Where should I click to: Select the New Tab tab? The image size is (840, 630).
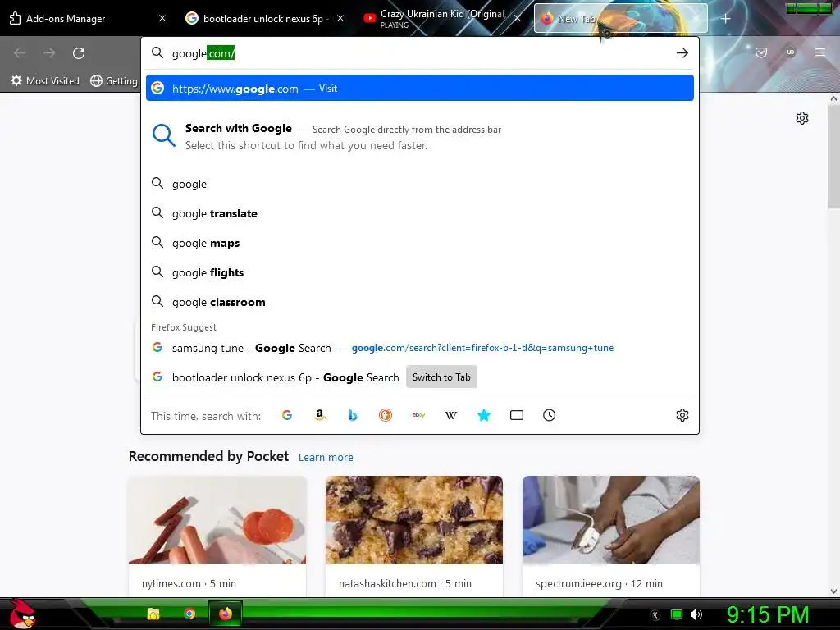[620, 18]
